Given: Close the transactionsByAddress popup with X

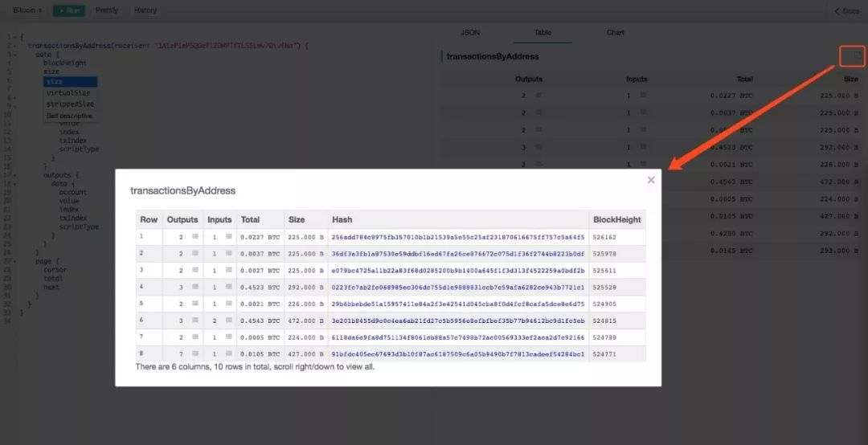Looking at the screenshot, I should coord(651,180).
